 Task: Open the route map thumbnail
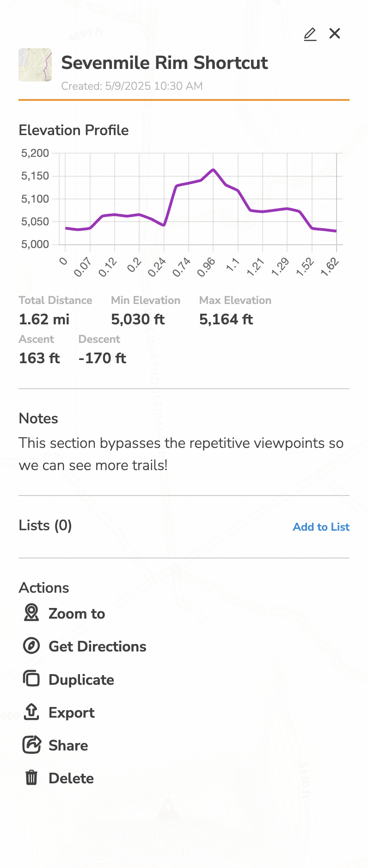coord(35,65)
